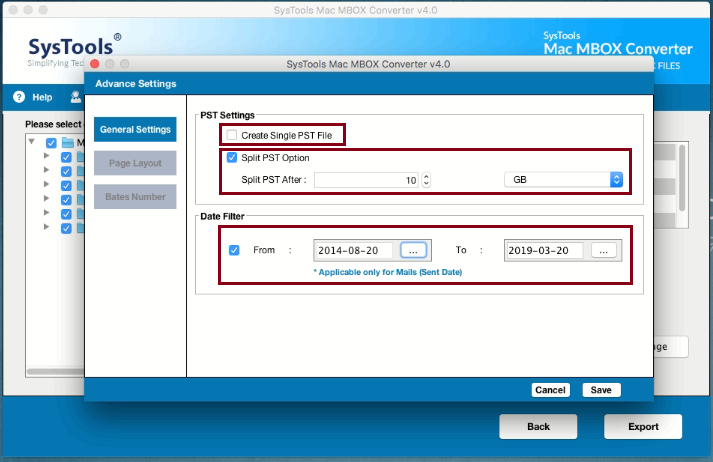Click the Help question mark icon

pos(19,97)
